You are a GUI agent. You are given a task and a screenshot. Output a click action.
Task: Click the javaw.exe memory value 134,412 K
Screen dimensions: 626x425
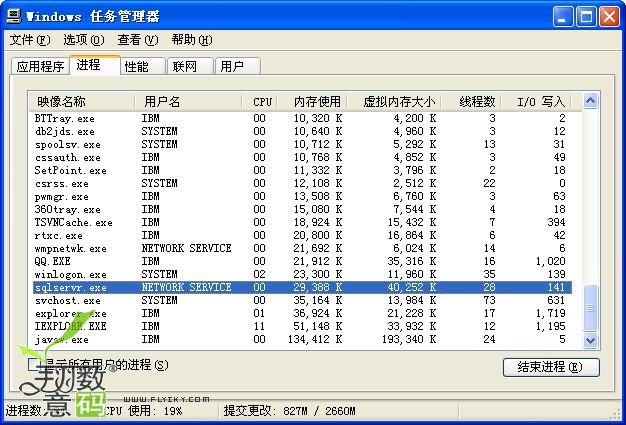coord(315,339)
